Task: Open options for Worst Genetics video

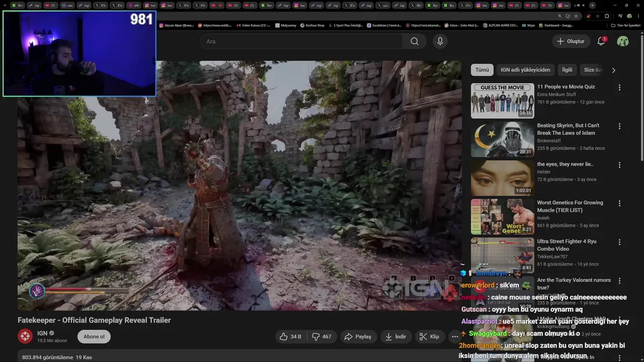Action: click(619, 204)
